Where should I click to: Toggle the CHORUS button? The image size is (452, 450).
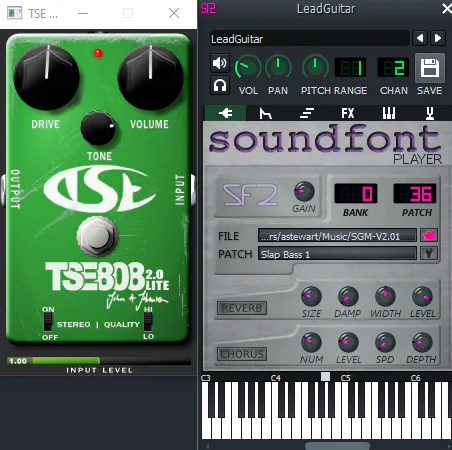(x=242, y=354)
